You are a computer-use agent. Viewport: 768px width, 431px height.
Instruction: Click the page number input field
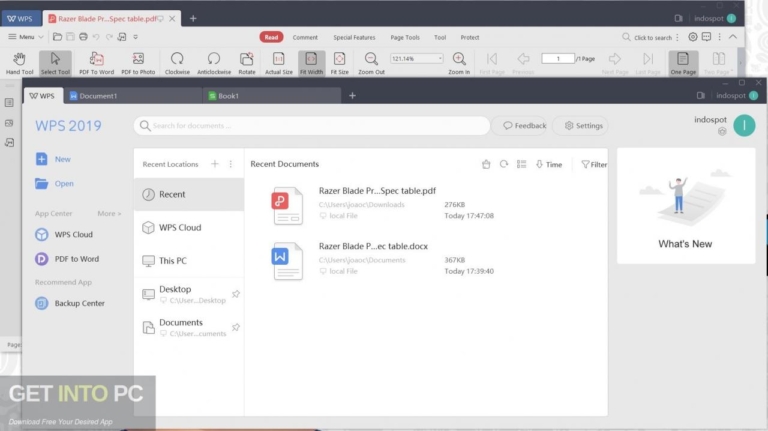point(558,58)
